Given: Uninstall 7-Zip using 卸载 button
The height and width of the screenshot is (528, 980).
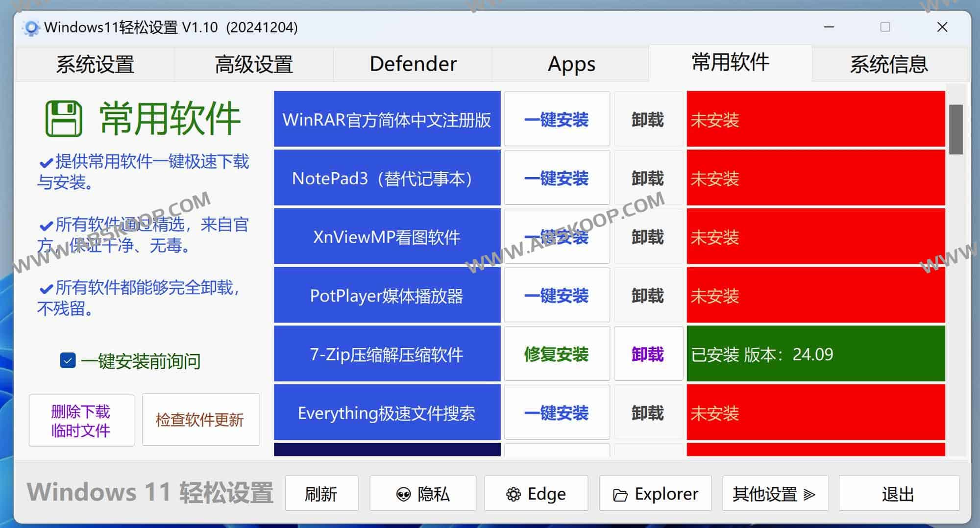Looking at the screenshot, I should [x=648, y=354].
